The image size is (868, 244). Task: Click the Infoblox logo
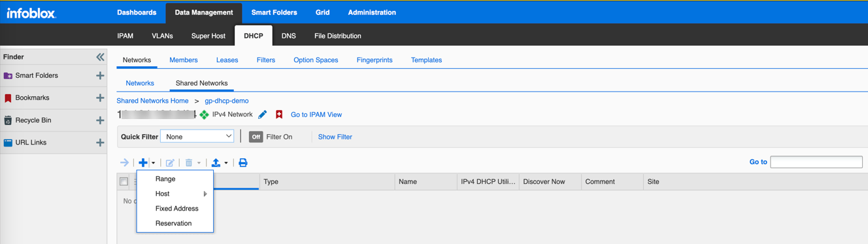click(x=31, y=12)
